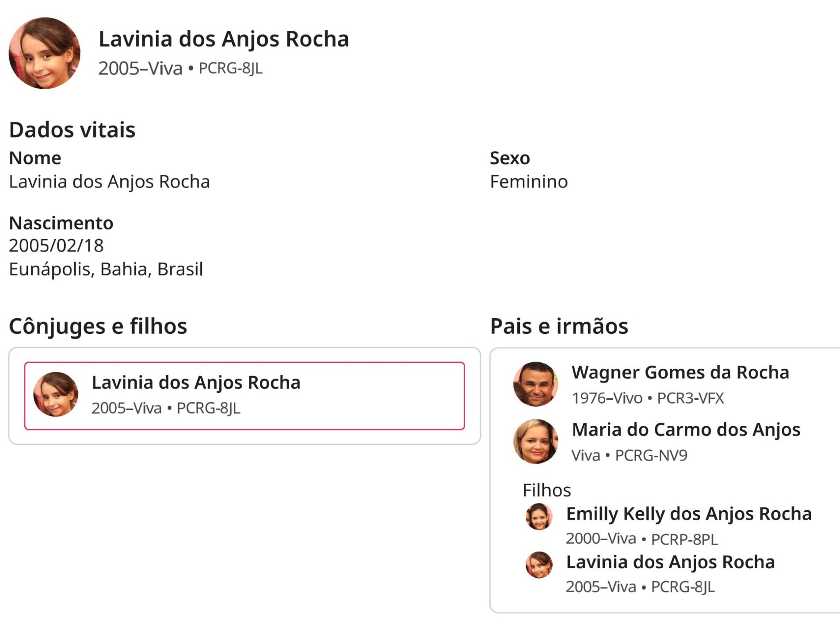Open Emilly Kelly dos Anjos Rocha's profile
The height and width of the screenshot is (626, 840).
click(688, 514)
